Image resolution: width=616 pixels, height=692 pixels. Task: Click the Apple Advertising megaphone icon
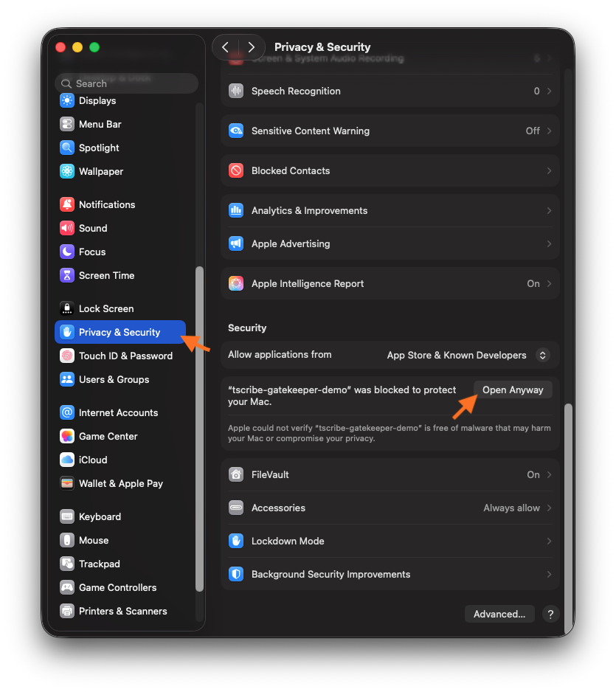pos(236,243)
